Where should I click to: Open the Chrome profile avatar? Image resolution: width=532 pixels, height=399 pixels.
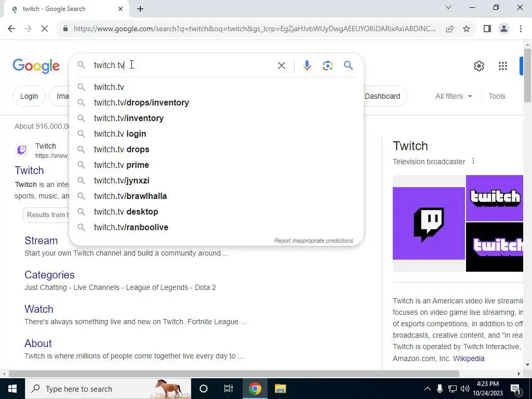tap(504, 29)
